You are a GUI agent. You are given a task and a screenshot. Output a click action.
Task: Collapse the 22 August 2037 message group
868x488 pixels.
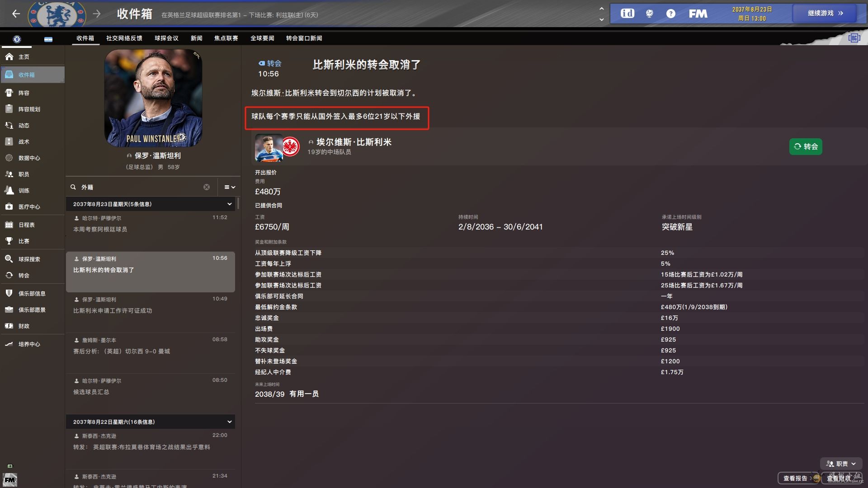point(229,422)
